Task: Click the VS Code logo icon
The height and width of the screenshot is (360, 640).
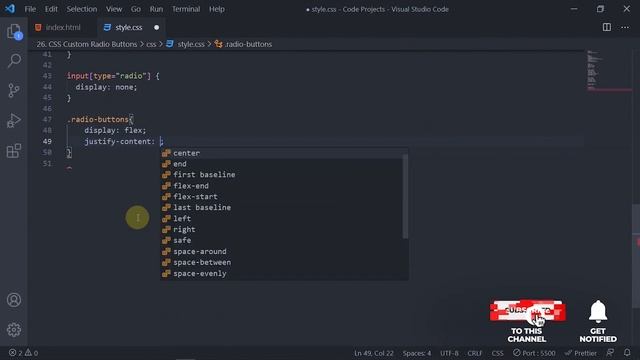Action: click(10, 9)
